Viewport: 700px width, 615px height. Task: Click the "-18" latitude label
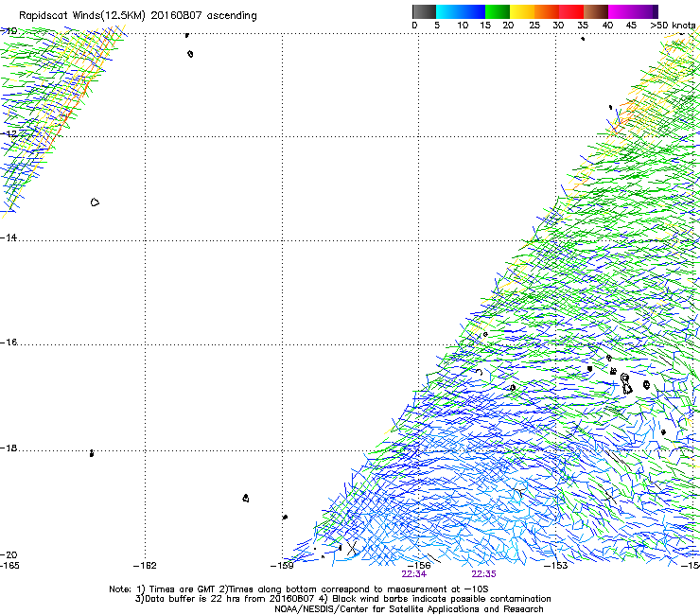pos(9,448)
